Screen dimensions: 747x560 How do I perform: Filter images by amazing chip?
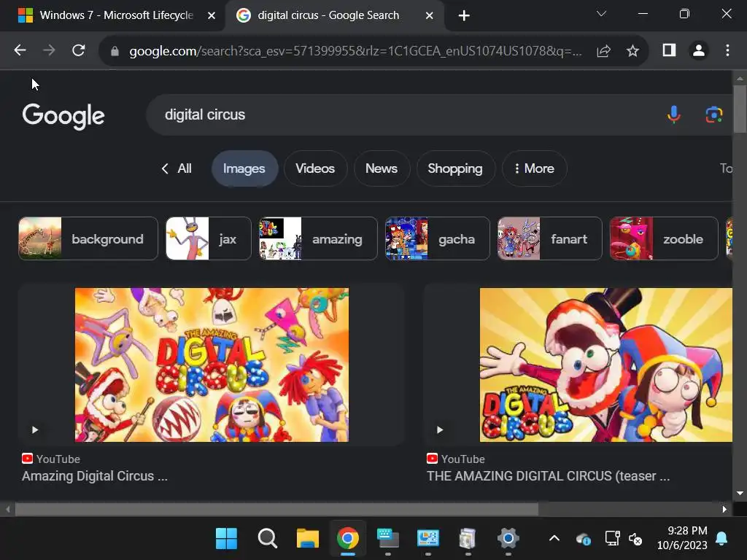318,238
